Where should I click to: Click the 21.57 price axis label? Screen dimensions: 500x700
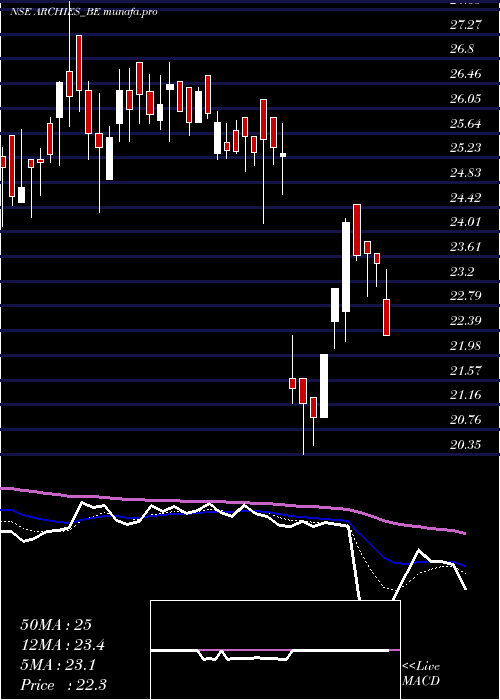(465, 370)
